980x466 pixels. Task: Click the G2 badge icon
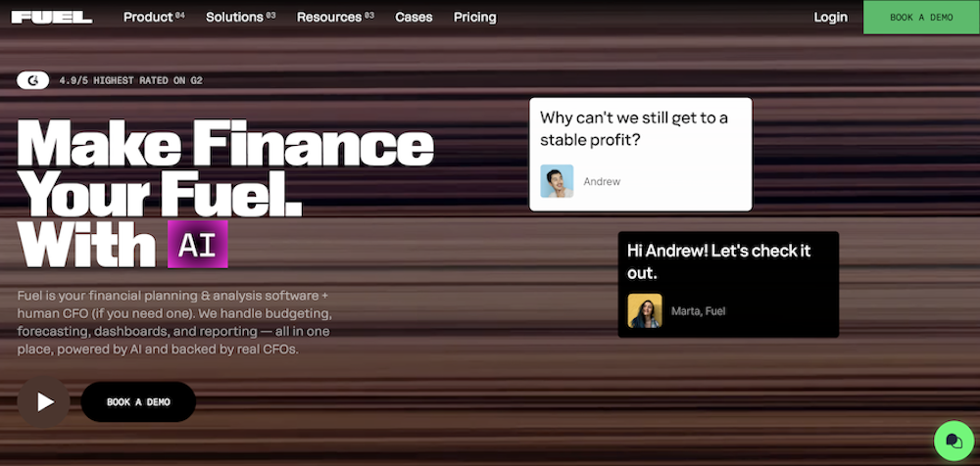32,80
